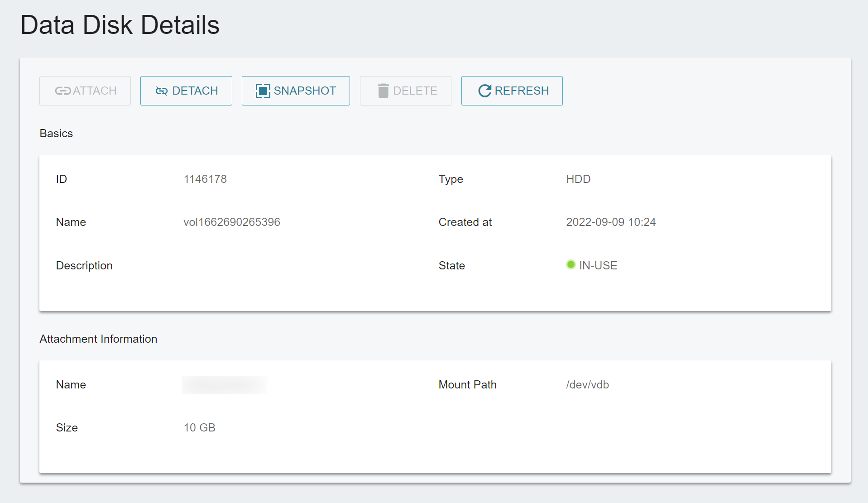Click the DETACH toolbar button
Screen dimensions: 868x503
pyautogui.click(x=186, y=91)
